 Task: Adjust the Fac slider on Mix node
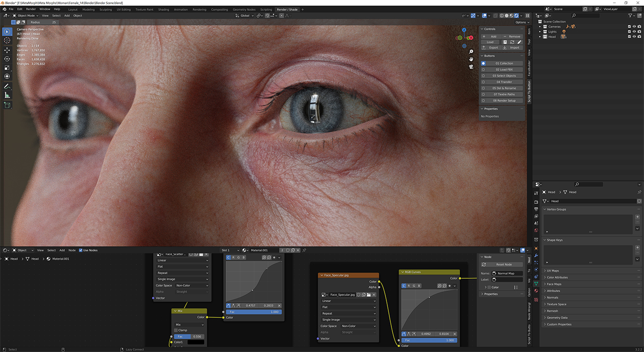point(188,337)
